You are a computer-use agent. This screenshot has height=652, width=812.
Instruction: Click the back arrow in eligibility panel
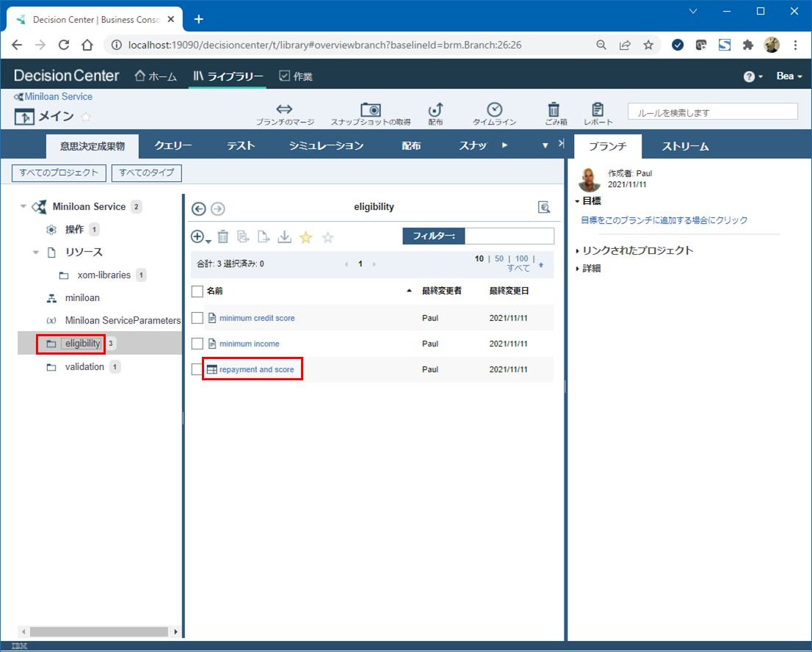coord(199,209)
